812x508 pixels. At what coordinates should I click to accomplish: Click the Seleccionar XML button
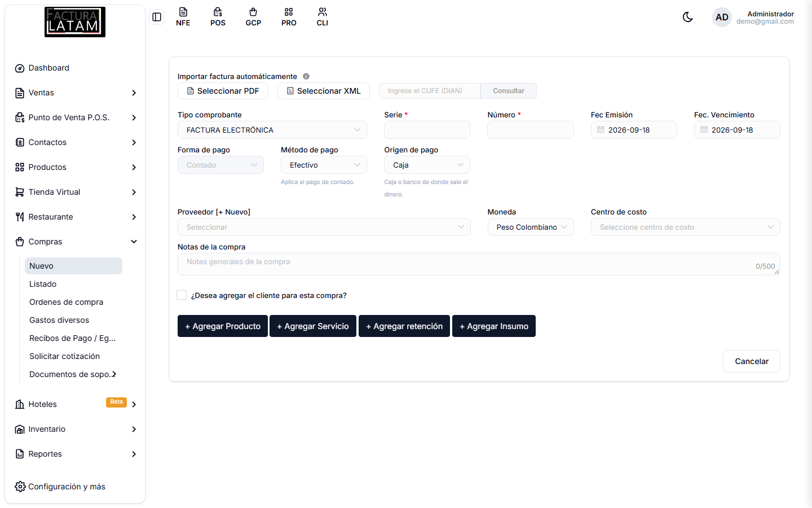324,91
